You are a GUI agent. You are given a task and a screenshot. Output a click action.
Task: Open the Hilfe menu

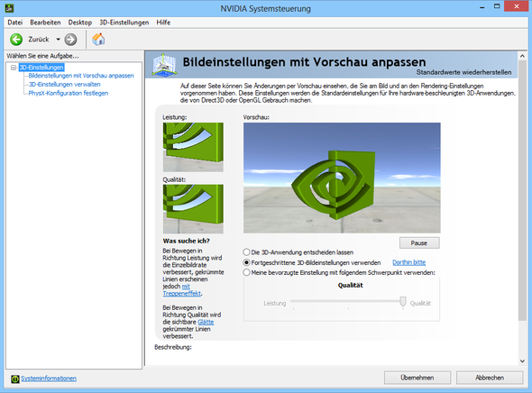pos(163,23)
